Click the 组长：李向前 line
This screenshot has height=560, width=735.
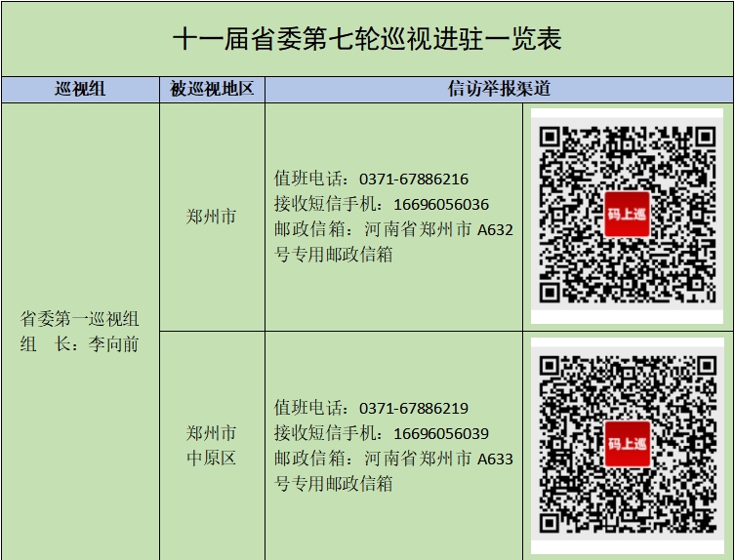click(x=79, y=344)
